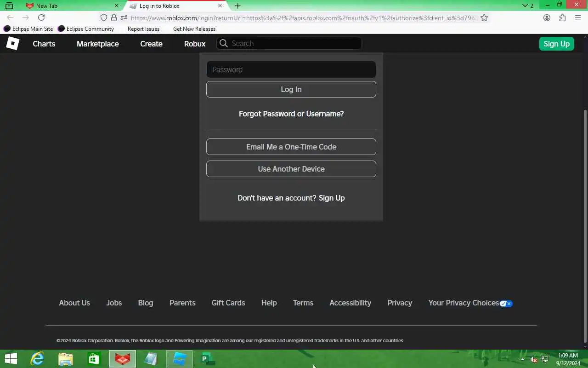Close the Log in to Roblox tab
This screenshot has height=368, width=588.
(x=220, y=6)
